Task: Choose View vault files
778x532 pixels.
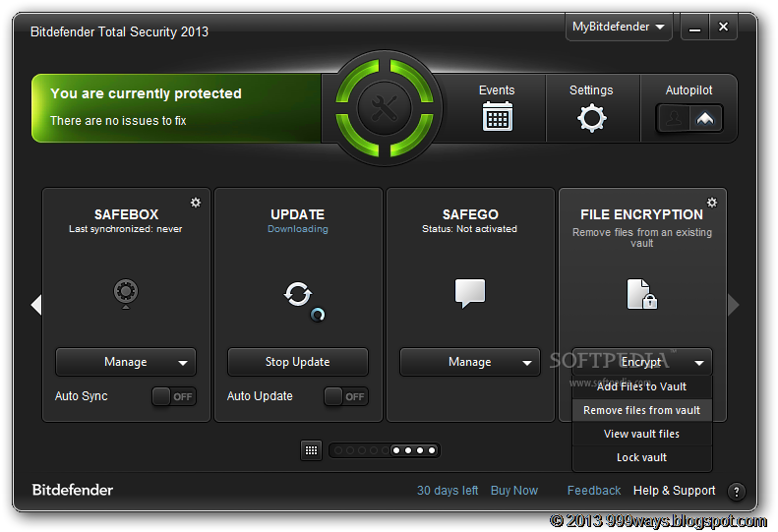Action: [x=642, y=434]
